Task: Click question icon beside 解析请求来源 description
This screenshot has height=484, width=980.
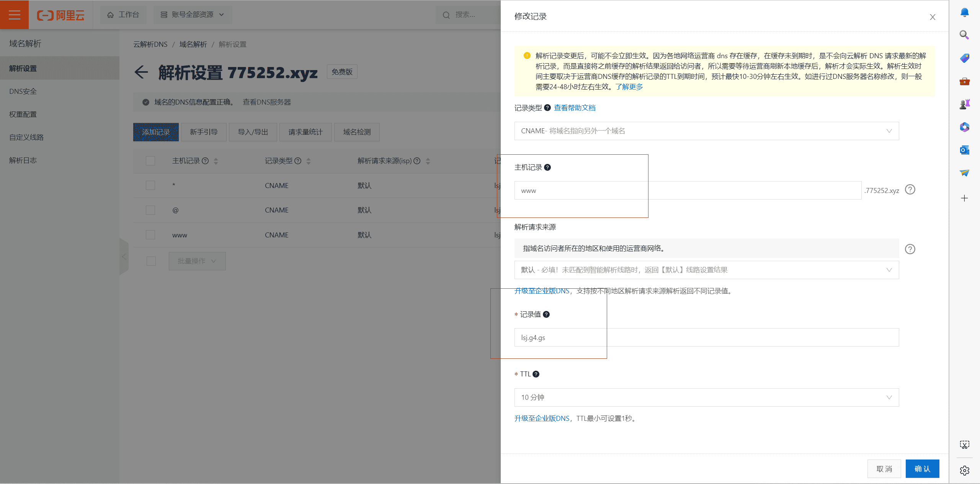Action: point(910,249)
